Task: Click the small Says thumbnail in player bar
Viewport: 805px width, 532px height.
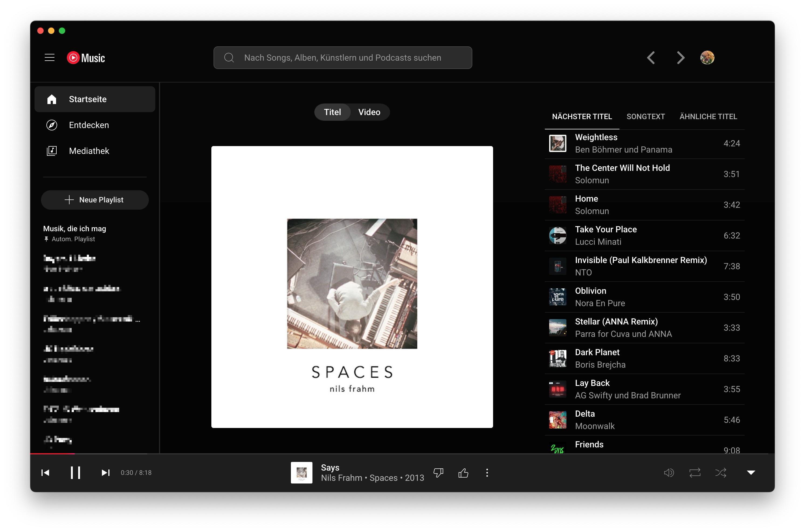Action: (x=301, y=473)
